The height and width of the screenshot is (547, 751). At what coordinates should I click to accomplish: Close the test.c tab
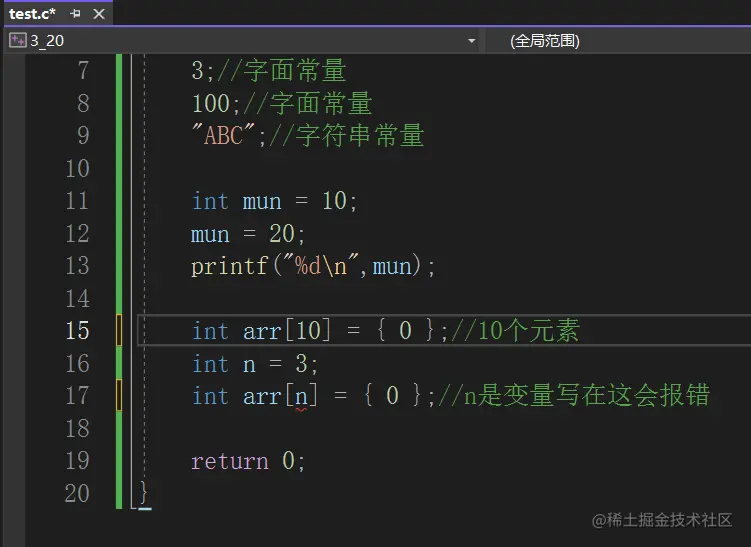(x=99, y=14)
